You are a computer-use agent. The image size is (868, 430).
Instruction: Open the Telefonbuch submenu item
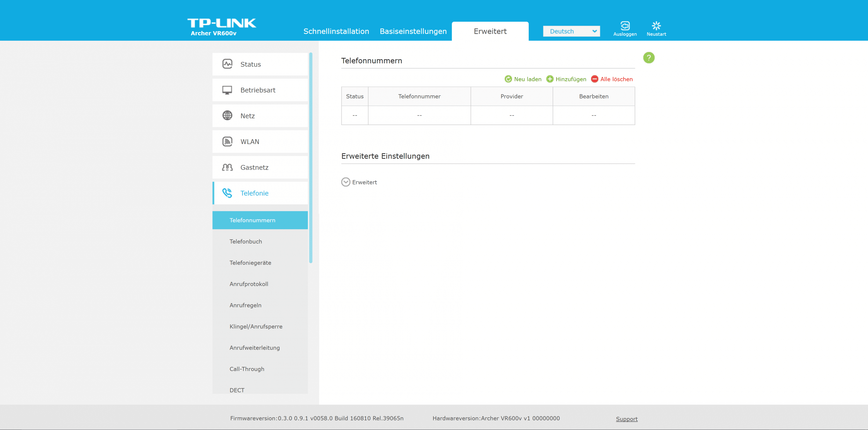(x=246, y=242)
